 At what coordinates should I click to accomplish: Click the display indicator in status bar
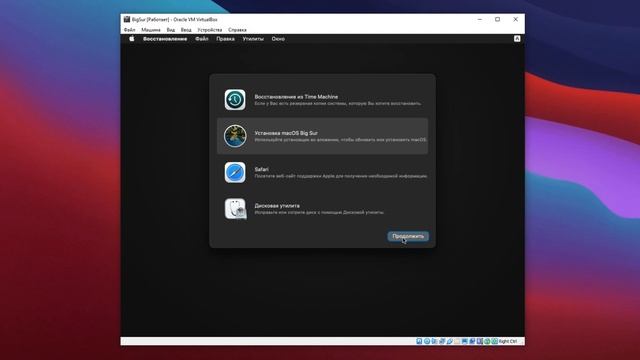pyautogui.click(x=464, y=341)
